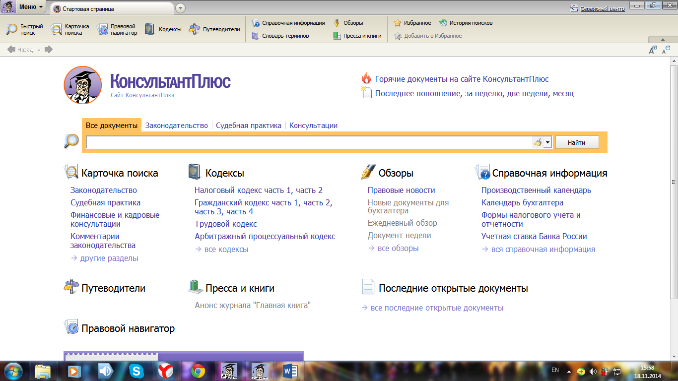Switch to the Законодательство search tab
Screen dimensions: 678x381
(176, 125)
